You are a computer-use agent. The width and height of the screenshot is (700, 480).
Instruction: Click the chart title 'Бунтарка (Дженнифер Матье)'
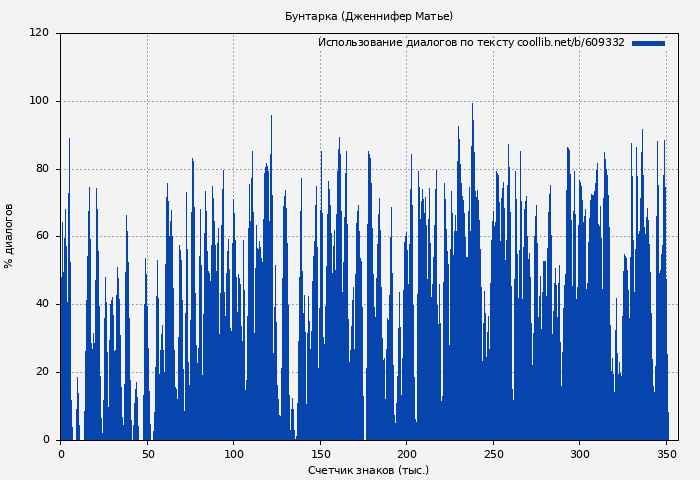[369, 17]
